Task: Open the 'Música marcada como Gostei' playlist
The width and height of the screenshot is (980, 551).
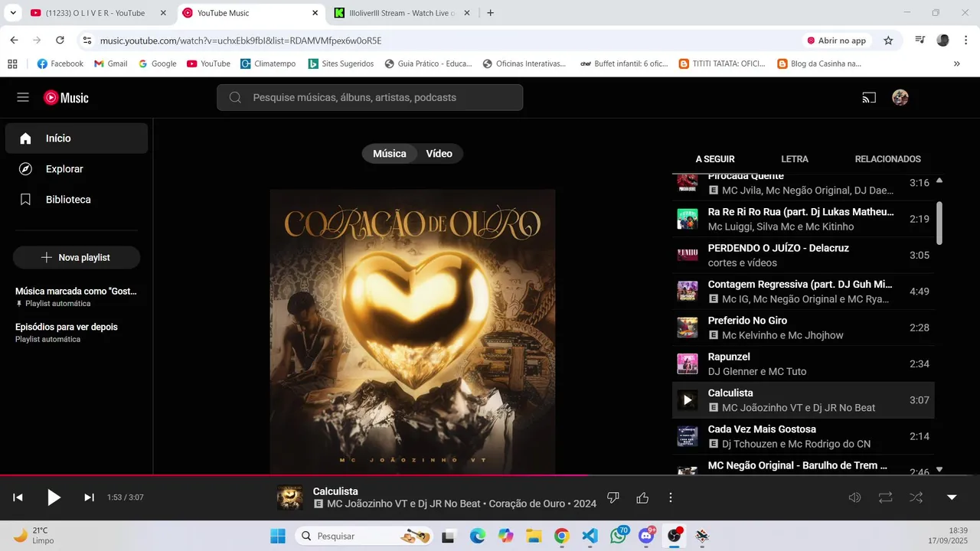Action: (x=77, y=297)
